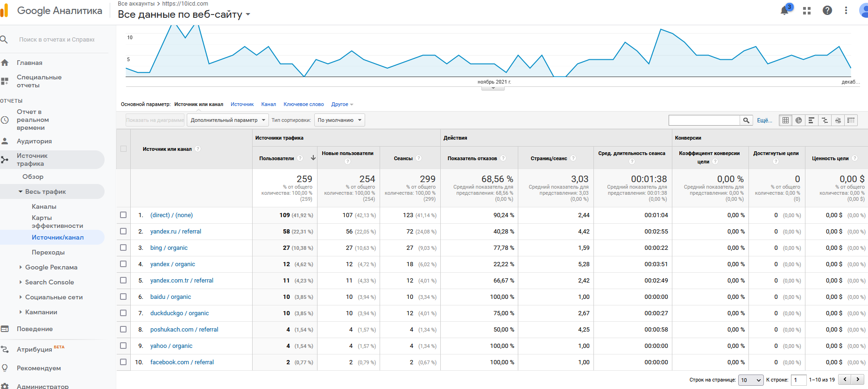The width and height of the screenshot is (868, 389).
Task: Collapse the 'Весь трафик' section
Action: coord(21,191)
